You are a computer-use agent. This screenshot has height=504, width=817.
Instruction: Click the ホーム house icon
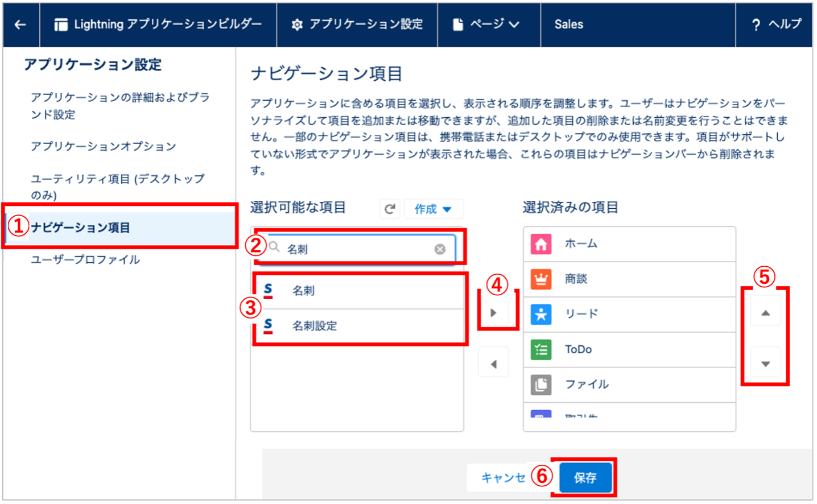point(541,244)
